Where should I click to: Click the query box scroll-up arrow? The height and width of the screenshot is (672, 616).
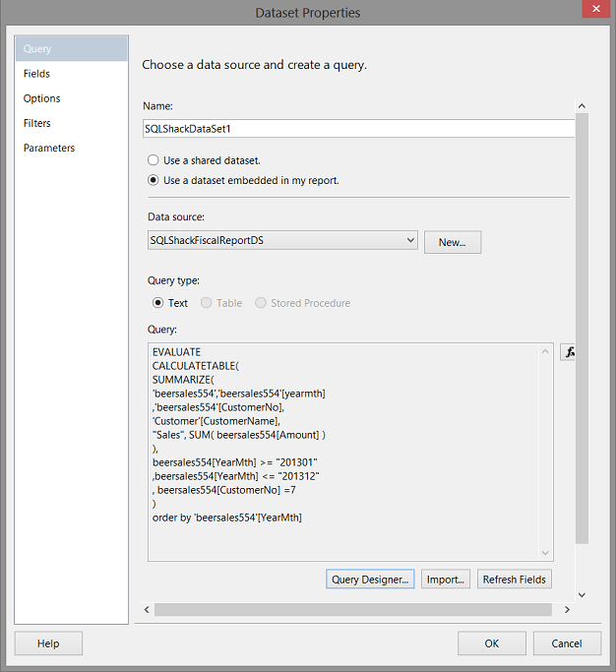(546, 351)
